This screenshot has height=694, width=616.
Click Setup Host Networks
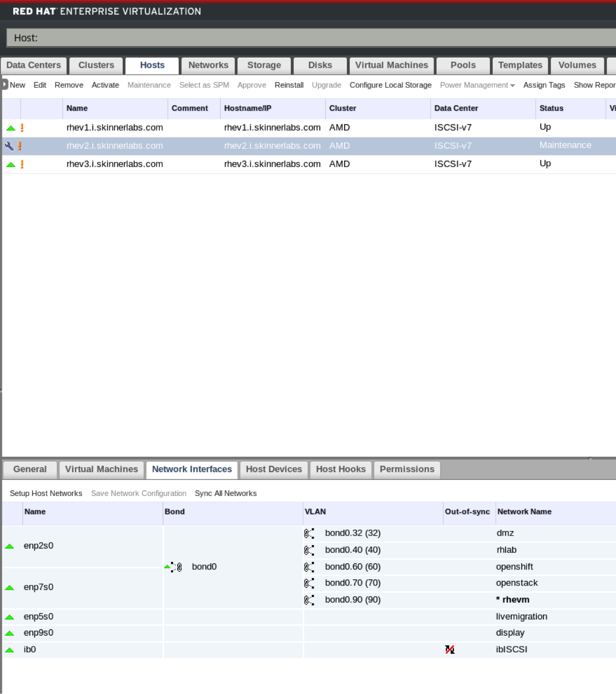pyautogui.click(x=46, y=494)
